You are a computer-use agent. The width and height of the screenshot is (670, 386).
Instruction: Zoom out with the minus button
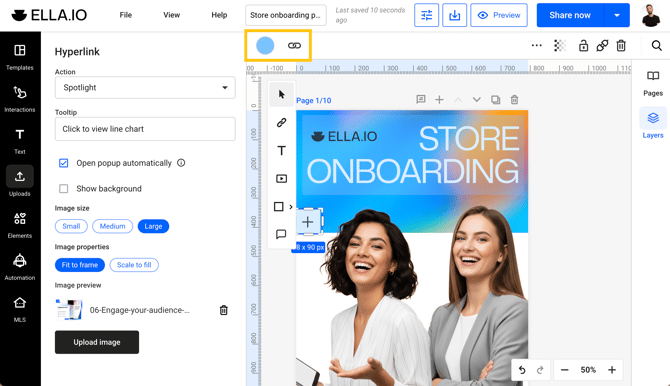564,370
